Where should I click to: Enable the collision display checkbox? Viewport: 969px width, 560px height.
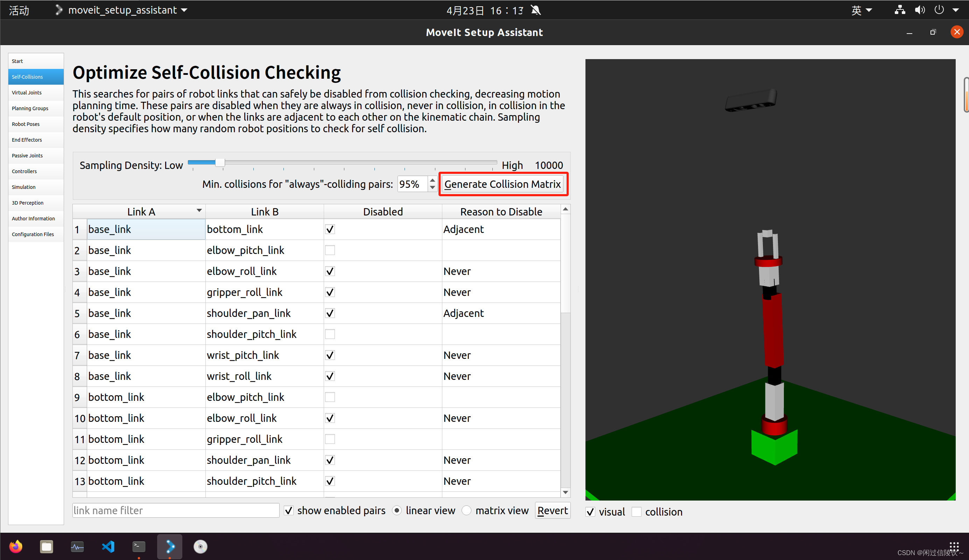click(x=637, y=512)
